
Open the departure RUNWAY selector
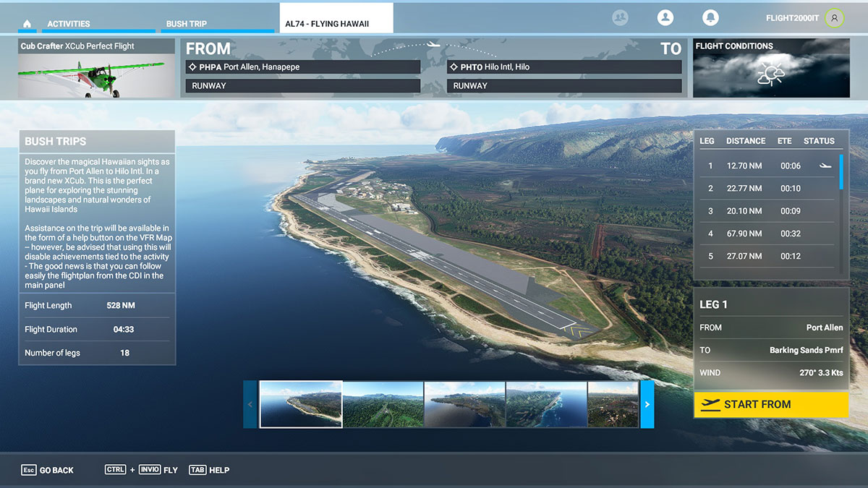pyautogui.click(x=303, y=85)
